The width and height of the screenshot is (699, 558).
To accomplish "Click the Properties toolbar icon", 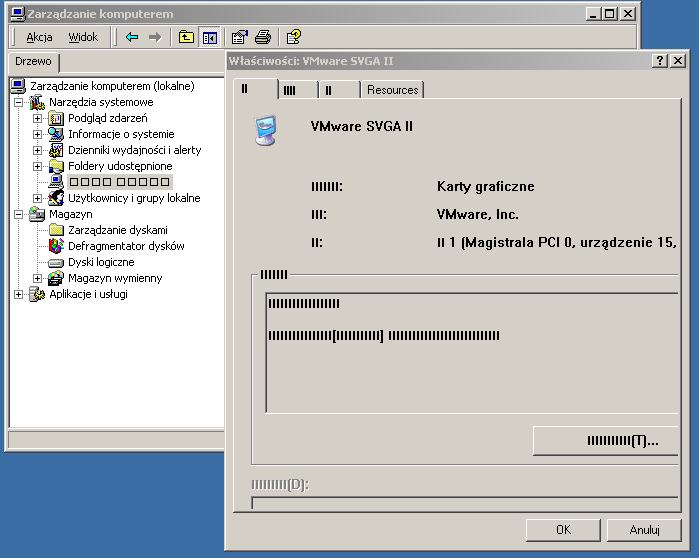I will 240,37.
